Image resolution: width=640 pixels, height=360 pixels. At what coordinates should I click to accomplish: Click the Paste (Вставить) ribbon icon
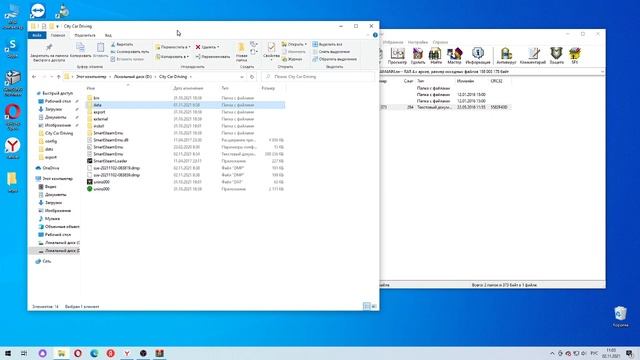click(x=100, y=50)
